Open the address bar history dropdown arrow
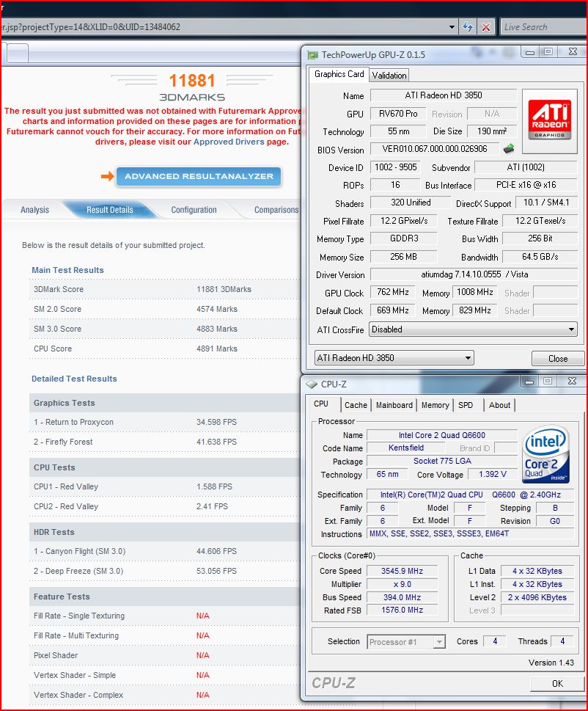 pyautogui.click(x=452, y=26)
